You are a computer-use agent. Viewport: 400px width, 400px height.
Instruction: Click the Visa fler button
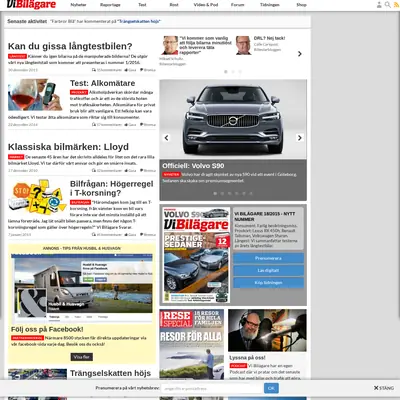(x=82, y=357)
